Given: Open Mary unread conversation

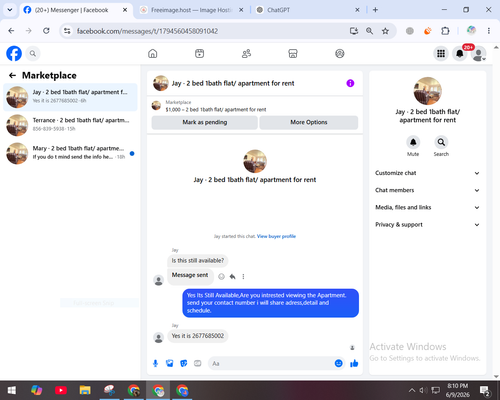Looking at the screenshot, I should point(70,153).
